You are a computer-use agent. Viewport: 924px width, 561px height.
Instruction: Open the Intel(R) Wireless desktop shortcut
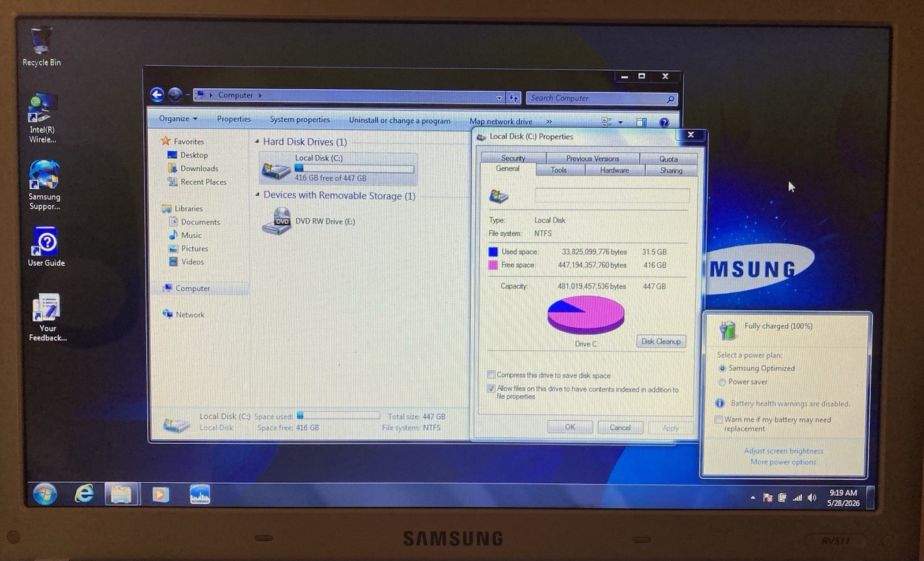point(43,118)
